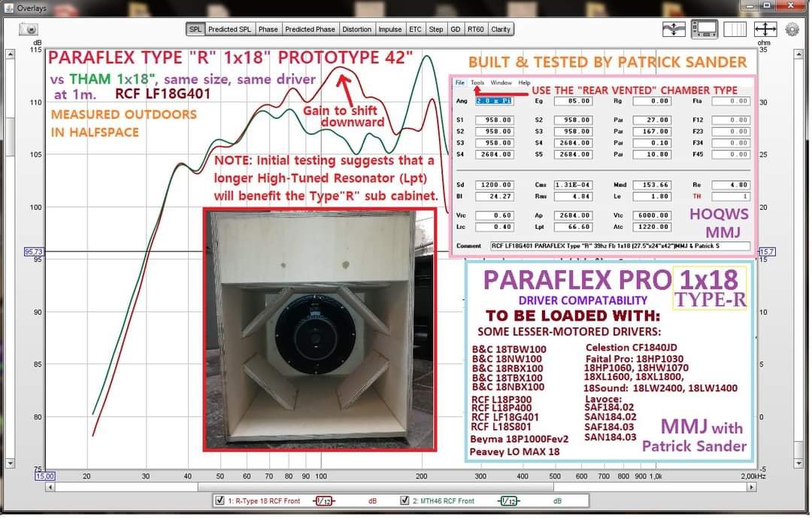Click the separate traces icon

pyautogui.click(x=673, y=29)
